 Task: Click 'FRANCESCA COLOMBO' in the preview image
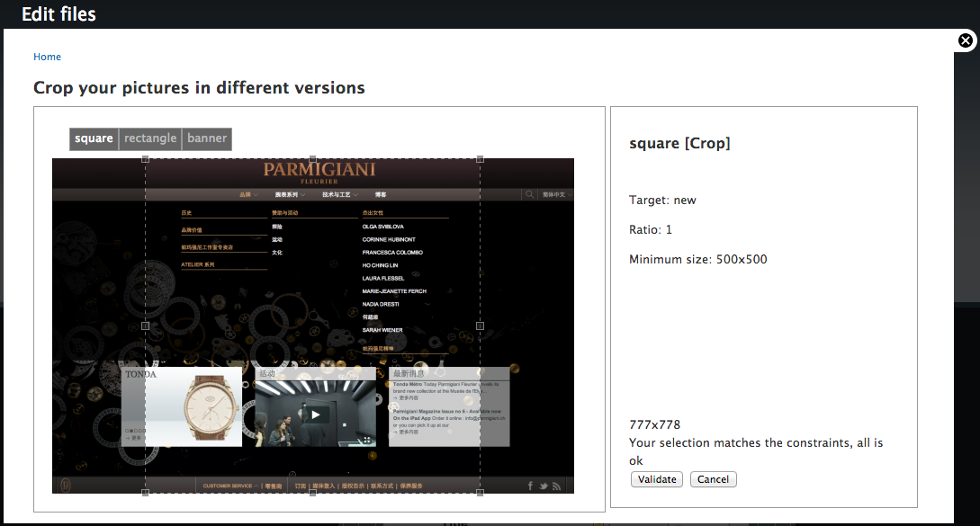tap(392, 253)
